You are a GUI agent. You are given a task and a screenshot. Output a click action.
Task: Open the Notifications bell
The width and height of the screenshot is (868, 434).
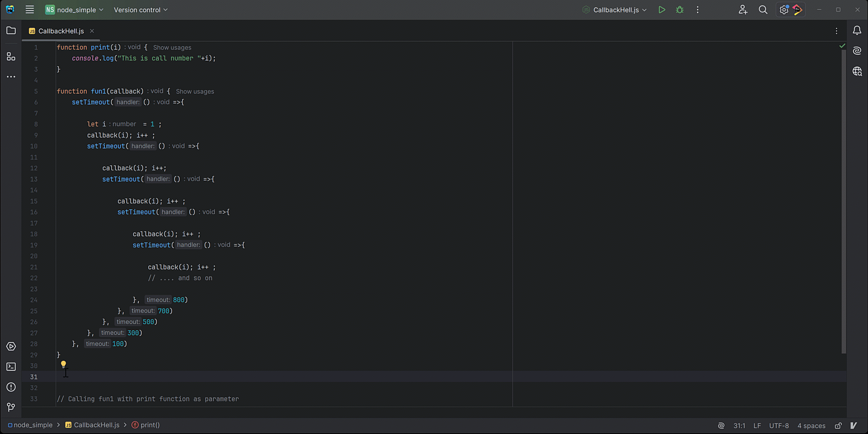tap(857, 30)
